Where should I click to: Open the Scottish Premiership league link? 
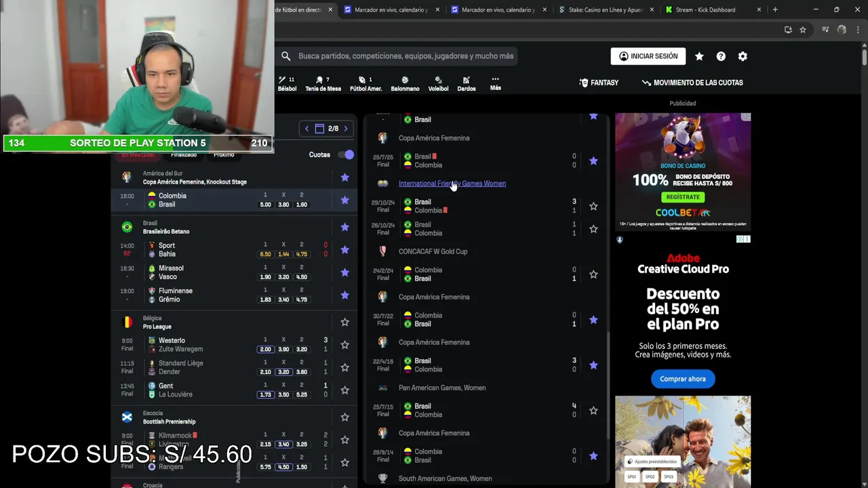(x=169, y=422)
